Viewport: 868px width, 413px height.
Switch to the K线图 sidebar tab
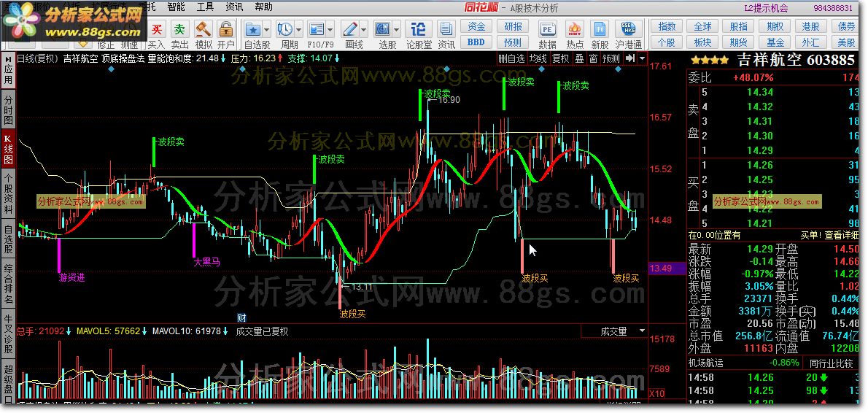tap(8, 148)
